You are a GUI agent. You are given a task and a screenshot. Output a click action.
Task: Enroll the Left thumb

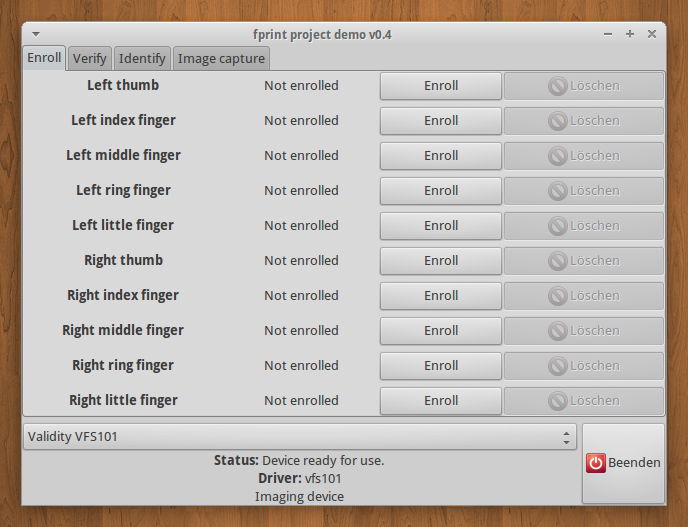pos(440,86)
